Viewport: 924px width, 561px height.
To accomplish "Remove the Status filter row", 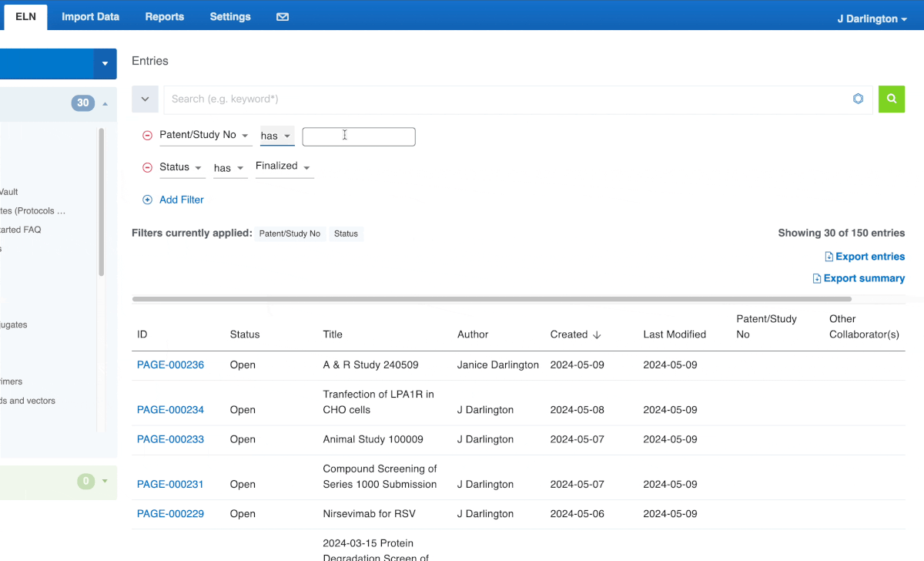I will 148,167.
